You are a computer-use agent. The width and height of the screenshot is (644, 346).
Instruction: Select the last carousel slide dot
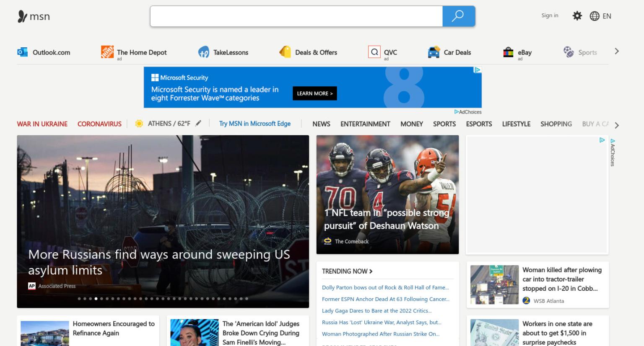pyautogui.click(x=247, y=299)
